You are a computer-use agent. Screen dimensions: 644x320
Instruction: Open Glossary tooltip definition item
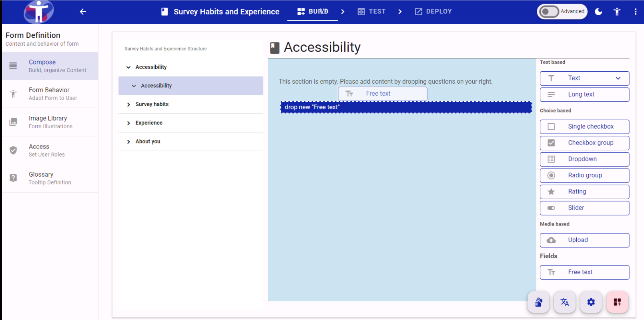pos(50,178)
